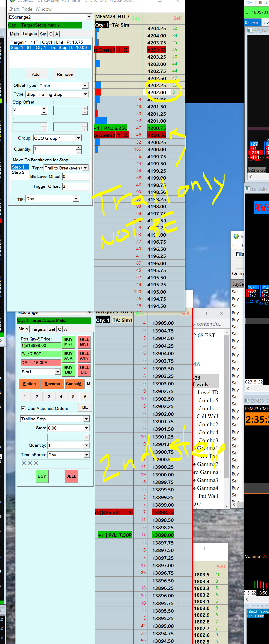Switch to Targets tab in ESorange2 panel

pyautogui.click(x=29, y=34)
